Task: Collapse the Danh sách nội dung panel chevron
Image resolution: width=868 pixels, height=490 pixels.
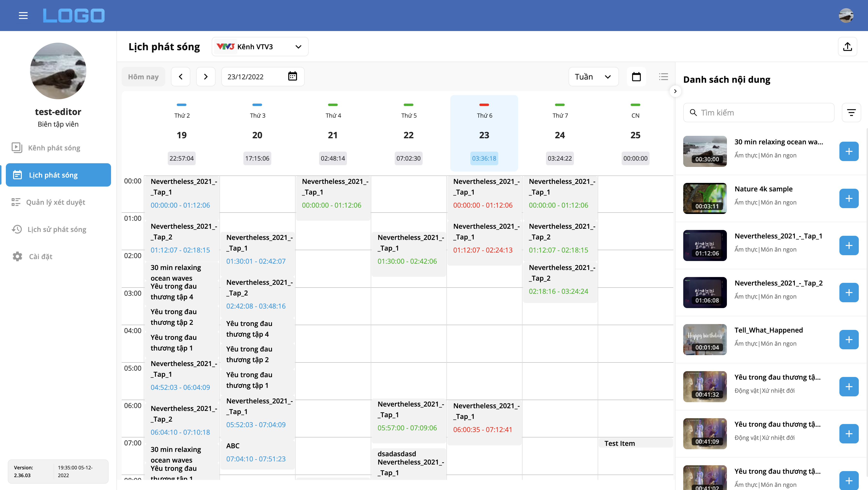Action: pyautogui.click(x=675, y=91)
